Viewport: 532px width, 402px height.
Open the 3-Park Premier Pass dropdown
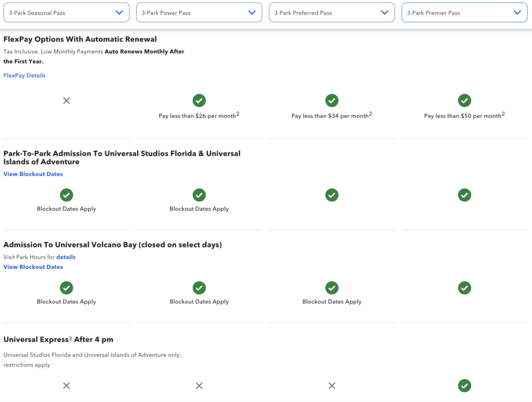[464, 12]
